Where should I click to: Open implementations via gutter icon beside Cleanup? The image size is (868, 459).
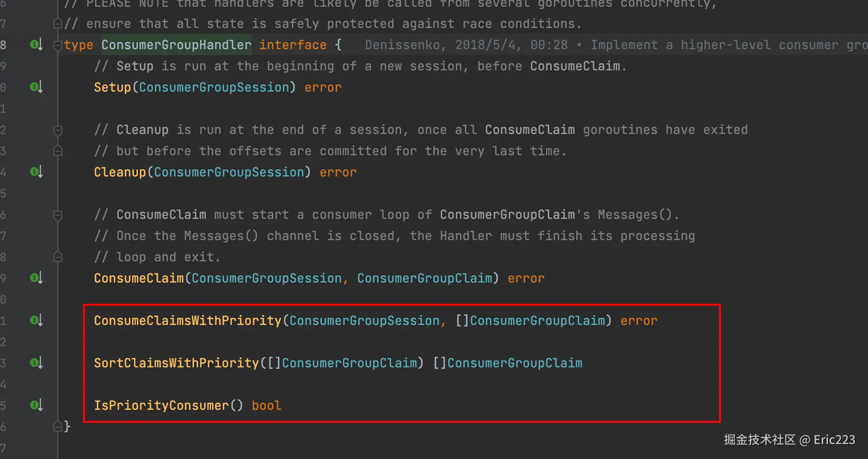pyautogui.click(x=36, y=172)
